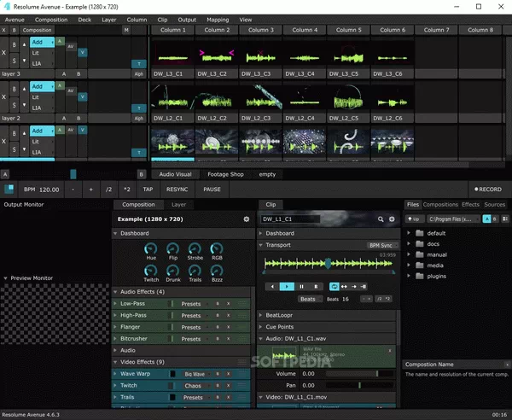This screenshot has width=512, height=420.
Task: Open the docs folder icon
Action: pyautogui.click(x=420, y=244)
